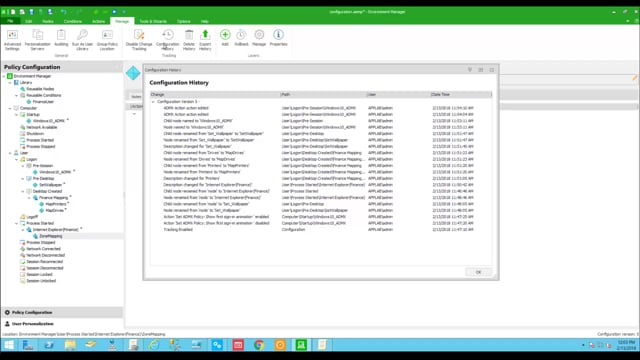The height and width of the screenshot is (360, 640).
Task: Select Session Unlocked trigger in tree
Action: click(41, 281)
